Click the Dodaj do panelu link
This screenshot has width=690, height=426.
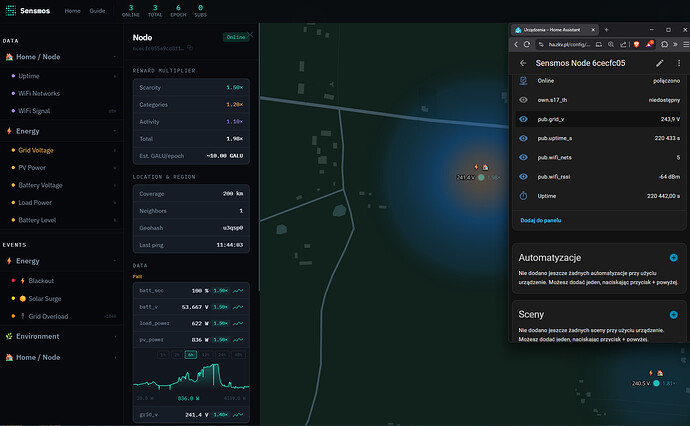pyautogui.click(x=540, y=220)
